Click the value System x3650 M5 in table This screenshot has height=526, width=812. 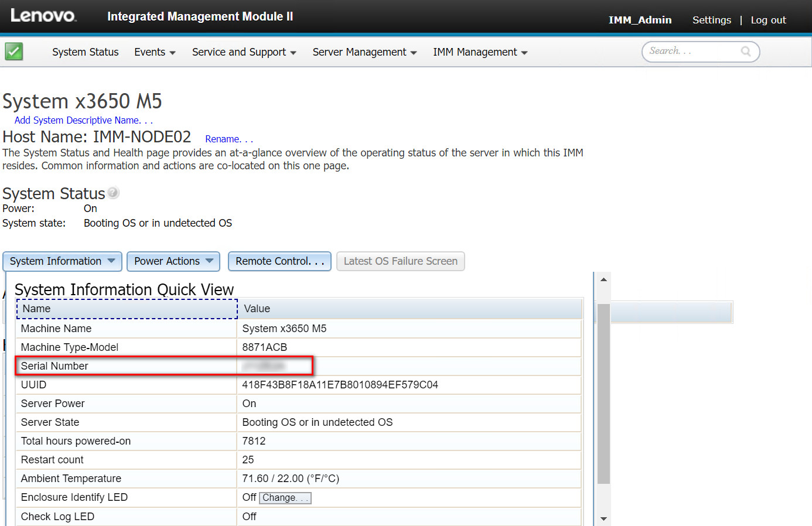tap(285, 329)
